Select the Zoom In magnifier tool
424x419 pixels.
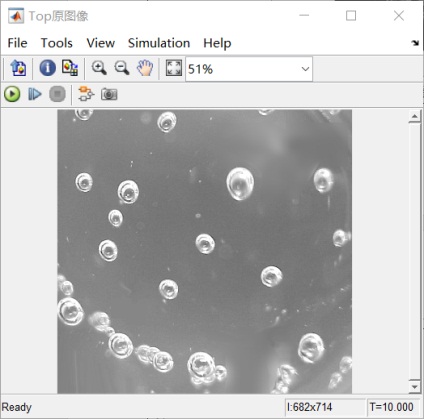click(99, 68)
